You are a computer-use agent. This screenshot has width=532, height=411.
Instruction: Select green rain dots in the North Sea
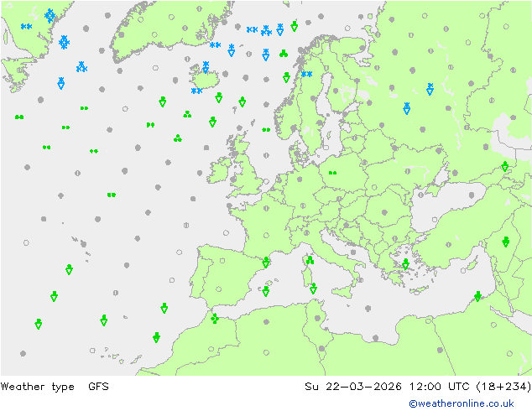pyautogui.click(x=266, y=129)
